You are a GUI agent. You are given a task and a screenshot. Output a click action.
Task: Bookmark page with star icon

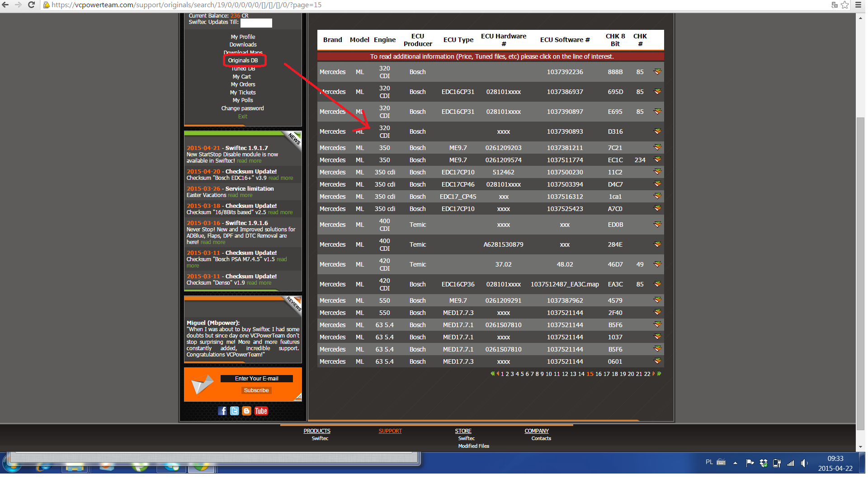pyautogui.click(x=844, y=5)
